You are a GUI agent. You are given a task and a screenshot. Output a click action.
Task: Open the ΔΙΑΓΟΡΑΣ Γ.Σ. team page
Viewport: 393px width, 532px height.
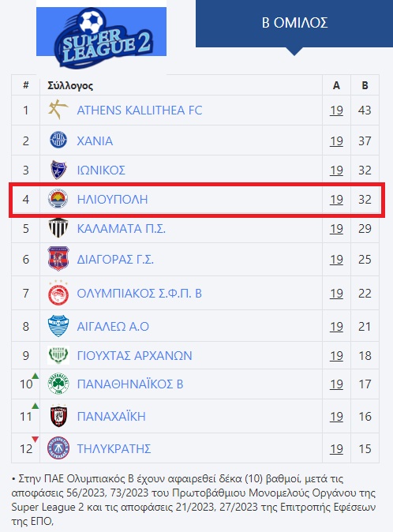[x=115, y=260]
